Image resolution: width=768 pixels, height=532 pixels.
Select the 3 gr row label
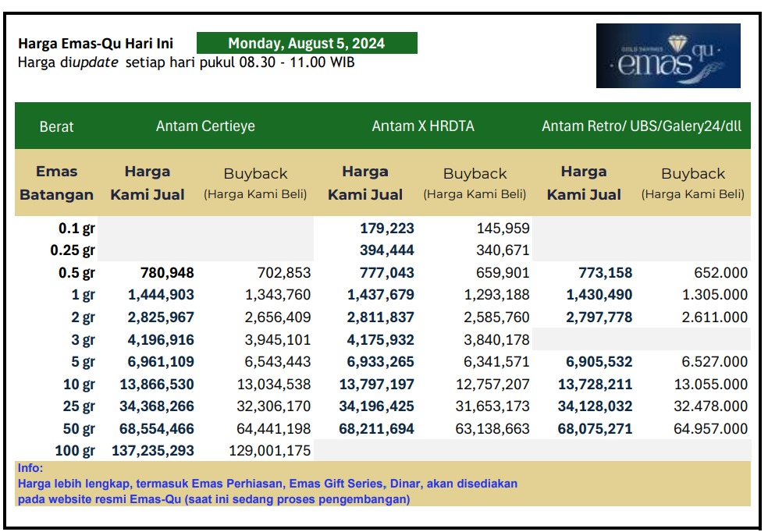[84, 339]
